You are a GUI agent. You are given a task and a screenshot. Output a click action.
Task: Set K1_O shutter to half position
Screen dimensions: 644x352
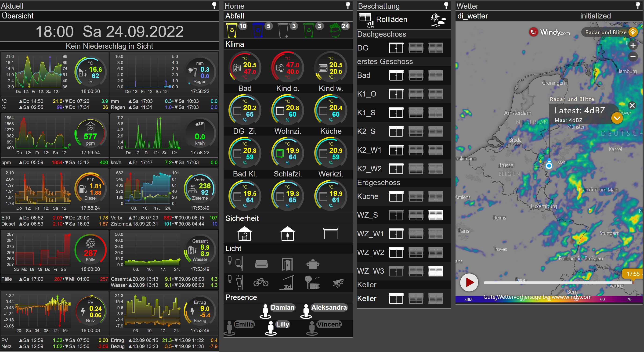tap(416, 94)
